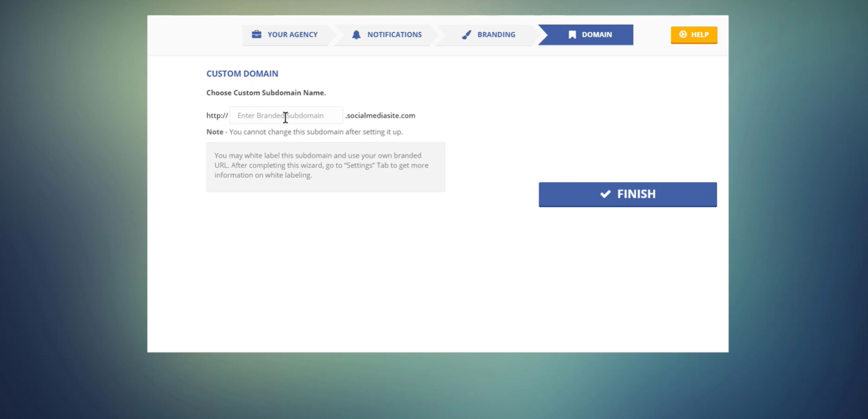Click the bell icon on Notifications step
Screen dimensions: 868x419
(356, 34)
